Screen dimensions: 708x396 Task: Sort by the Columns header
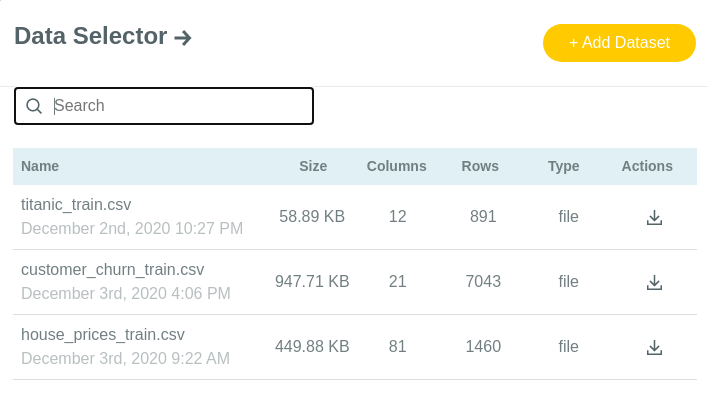(396, 166)
